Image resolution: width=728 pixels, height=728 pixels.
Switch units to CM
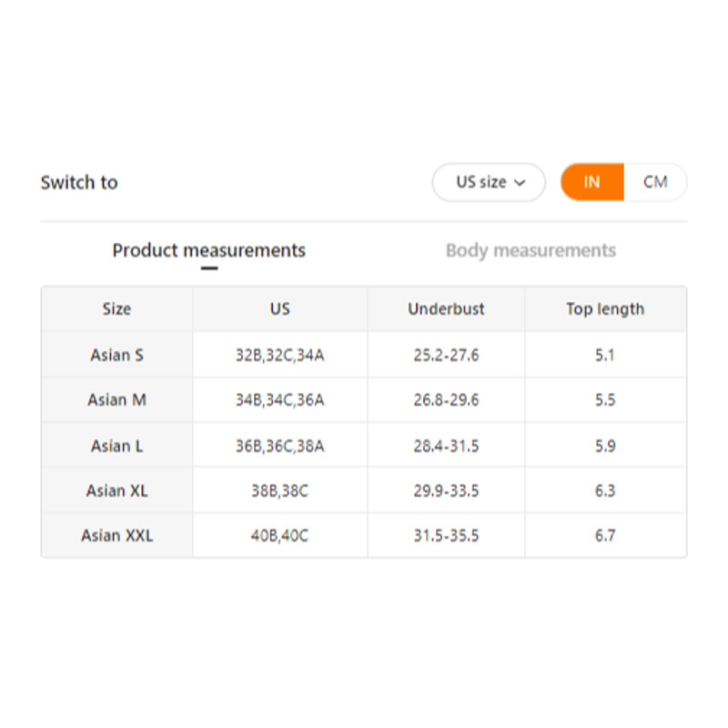(655, 182)
